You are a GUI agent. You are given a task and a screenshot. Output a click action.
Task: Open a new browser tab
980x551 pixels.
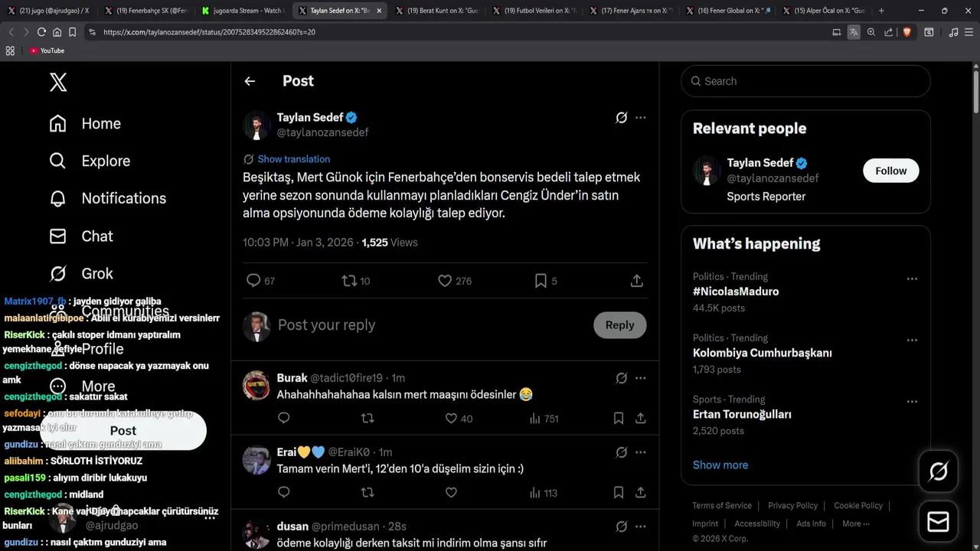click(881, 11)
